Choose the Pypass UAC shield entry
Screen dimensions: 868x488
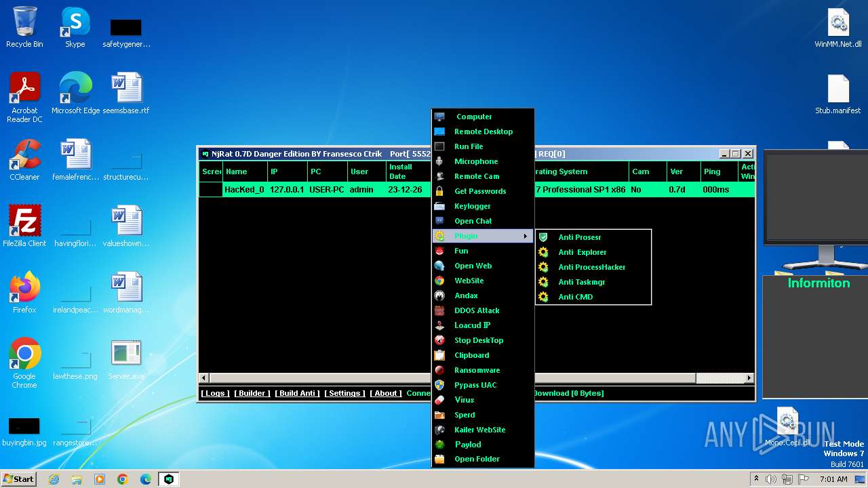pos(483,385)
